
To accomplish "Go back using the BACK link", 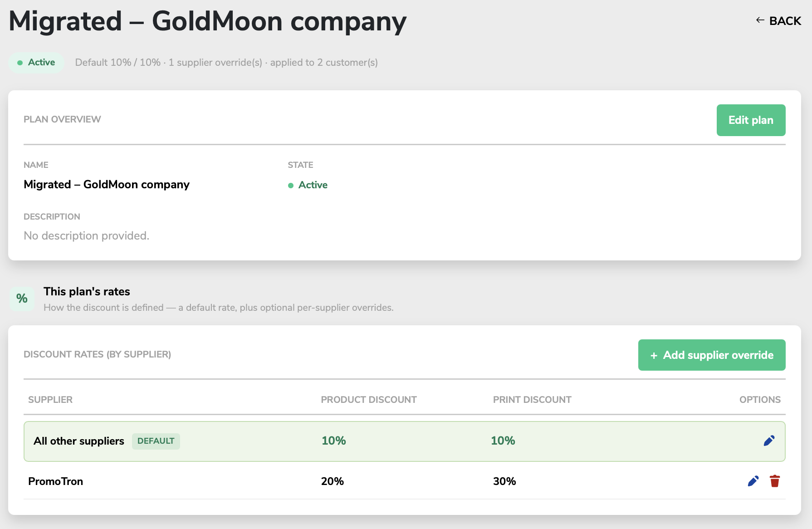I will [x=778, y=21].
